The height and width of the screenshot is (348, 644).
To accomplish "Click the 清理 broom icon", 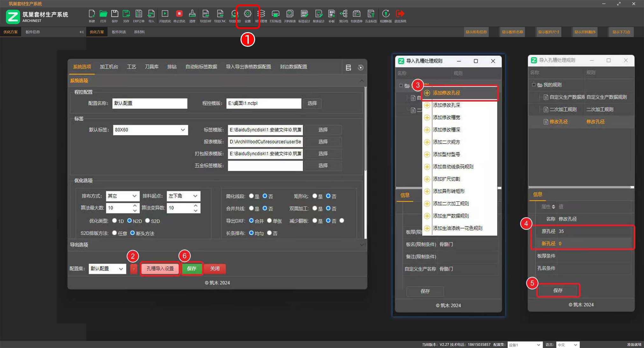I will (192, 14).
